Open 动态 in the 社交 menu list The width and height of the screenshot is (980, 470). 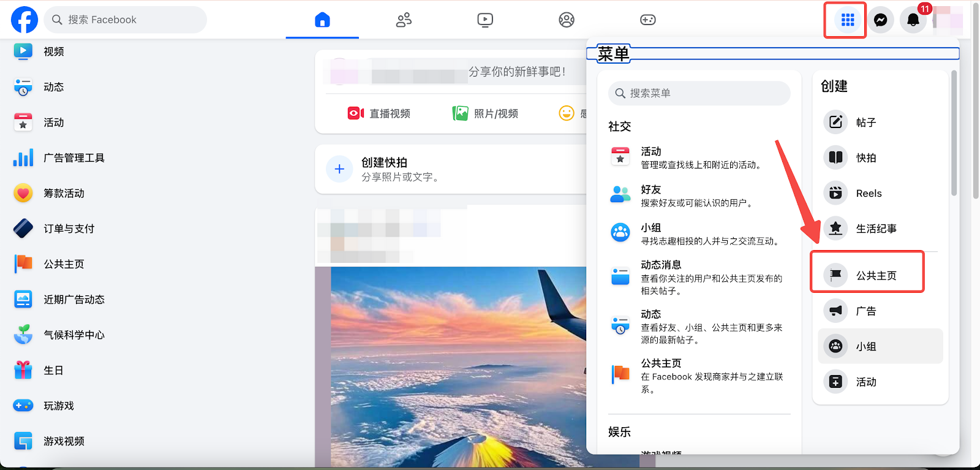pyautogui.click(x=699, y=326)
